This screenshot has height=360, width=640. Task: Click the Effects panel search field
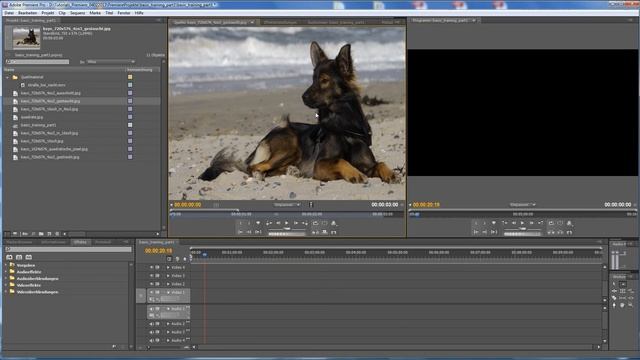coord(69,249)
